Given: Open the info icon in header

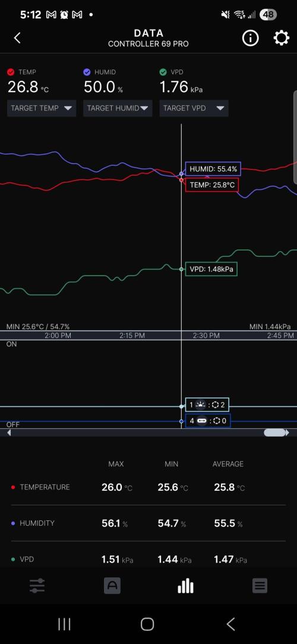Looking at the screenshot, I should (250, 38).
